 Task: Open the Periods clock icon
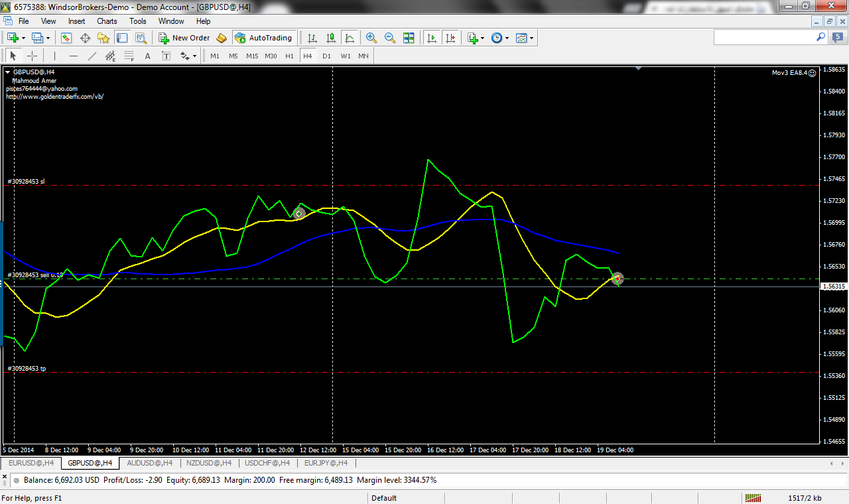[x=497, y=38]
